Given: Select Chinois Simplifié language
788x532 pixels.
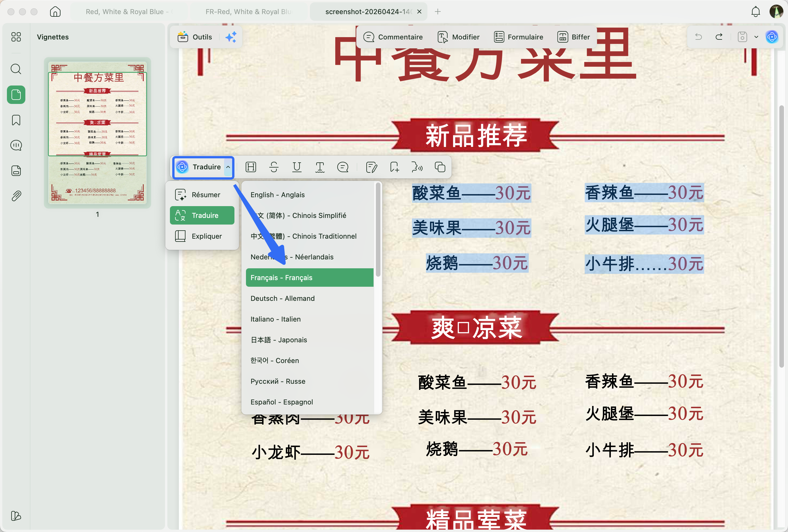Looking at the screenshot, I should click(x=310, y=216).
